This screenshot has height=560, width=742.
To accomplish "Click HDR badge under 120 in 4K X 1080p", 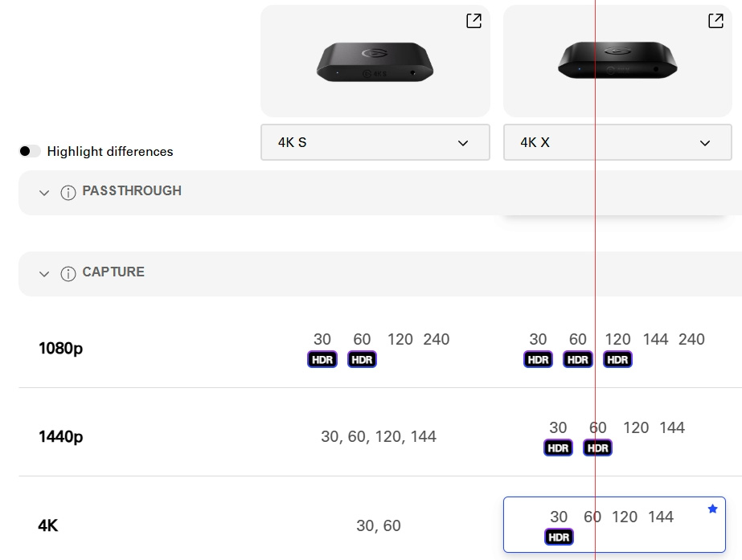I will pyautogui.click(x=617, y=359).
